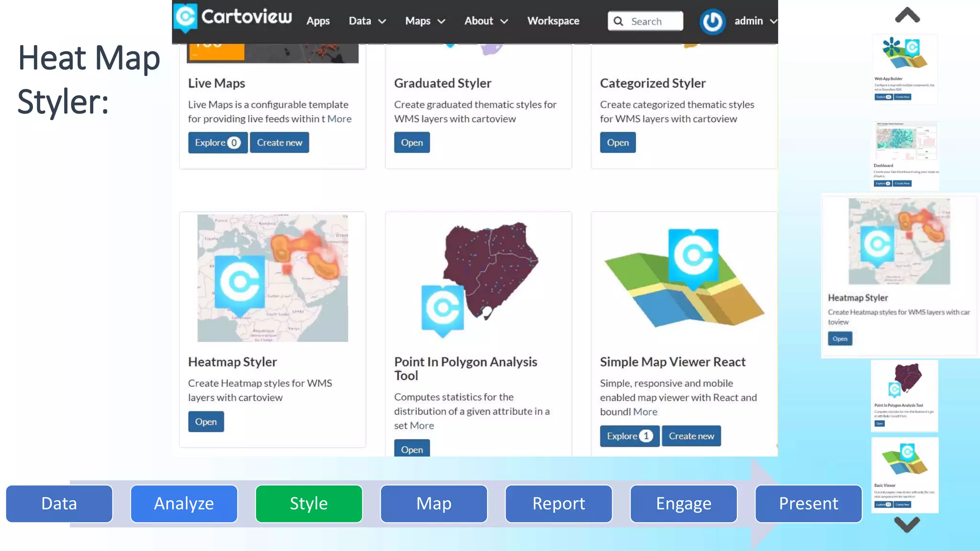Click the Heatmap Styler map image
The height and width of the screenshot is (551, 980).
[x=273, y=278]
